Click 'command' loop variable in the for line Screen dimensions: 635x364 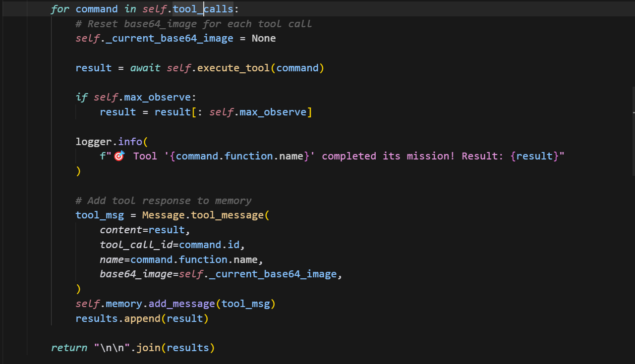click(97, 9)
